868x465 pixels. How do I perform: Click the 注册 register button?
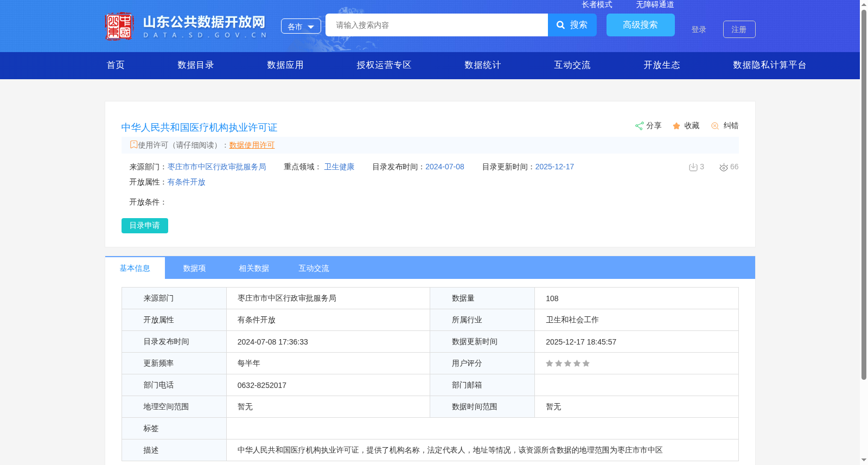click(x=739, y=29)
